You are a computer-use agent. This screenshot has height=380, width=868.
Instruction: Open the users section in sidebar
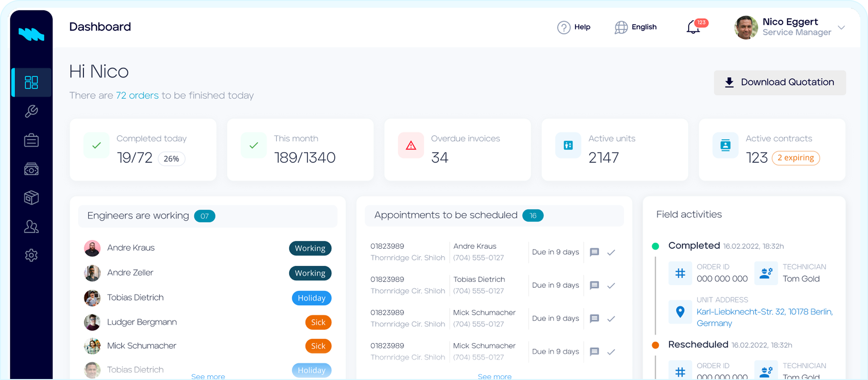31,226
